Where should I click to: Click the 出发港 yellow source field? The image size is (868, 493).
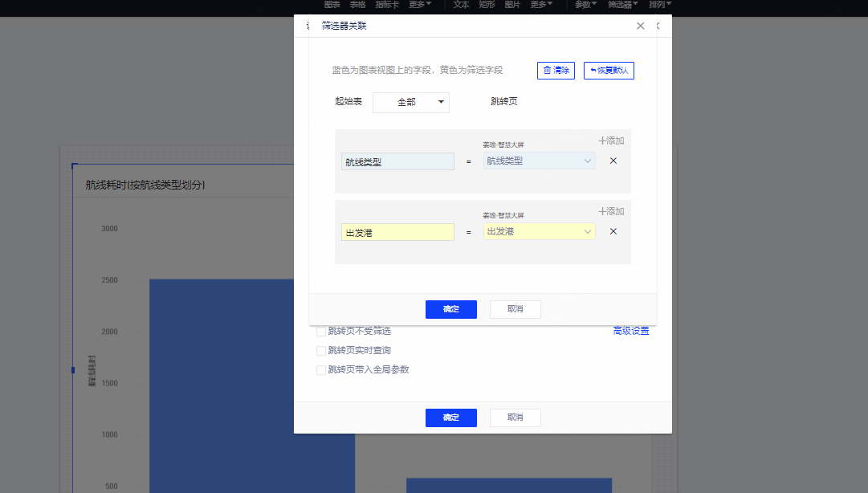coord(397,232)
